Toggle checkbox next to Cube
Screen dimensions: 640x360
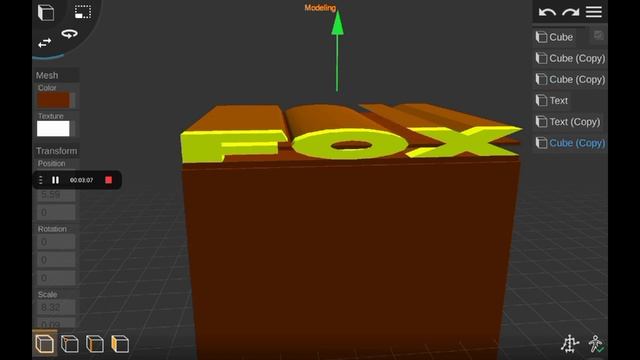click(x=598, y=36)
